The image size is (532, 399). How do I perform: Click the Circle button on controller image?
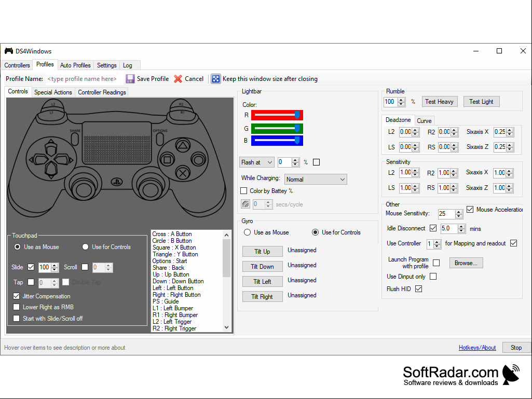point(198,160)
